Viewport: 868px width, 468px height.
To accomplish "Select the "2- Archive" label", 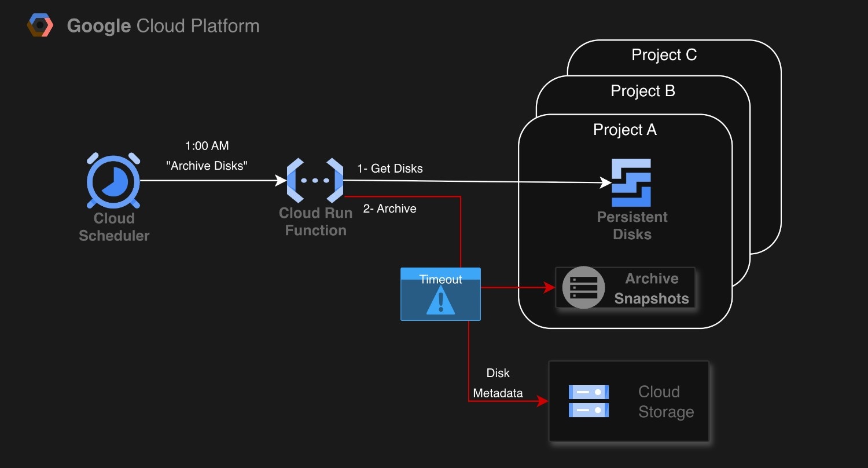I will coord(389,209).
